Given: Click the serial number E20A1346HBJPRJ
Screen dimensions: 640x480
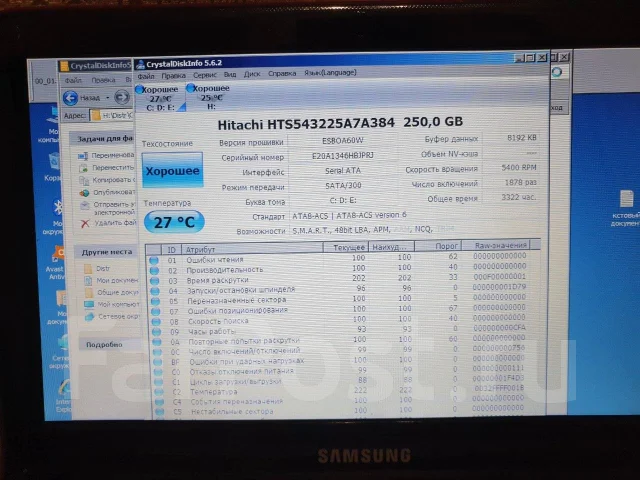Looking at the screenshot, I should [342, 156].
